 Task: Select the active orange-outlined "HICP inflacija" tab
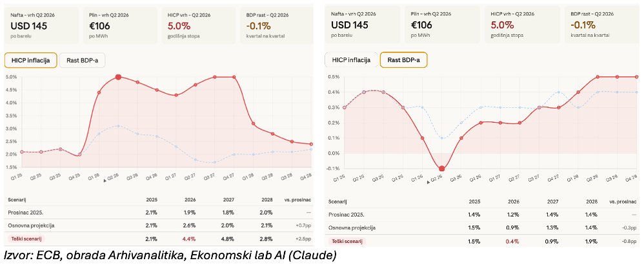(x=30, y=61)
